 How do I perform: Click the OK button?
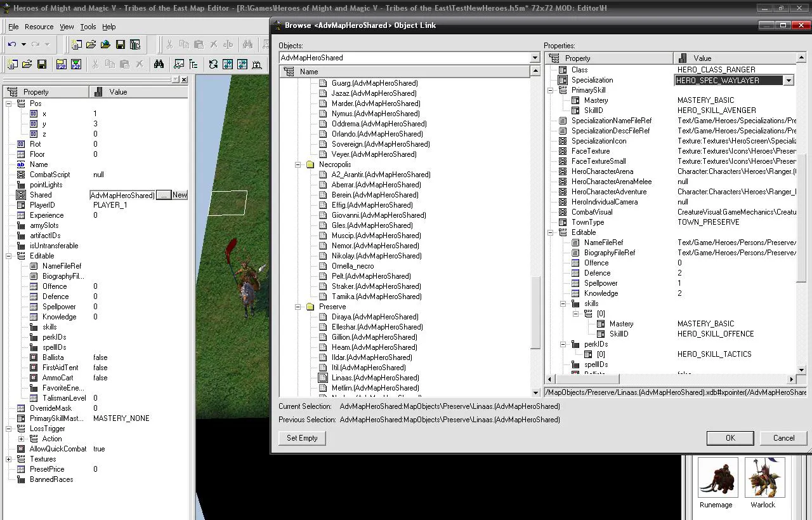(x=730, y=438)
